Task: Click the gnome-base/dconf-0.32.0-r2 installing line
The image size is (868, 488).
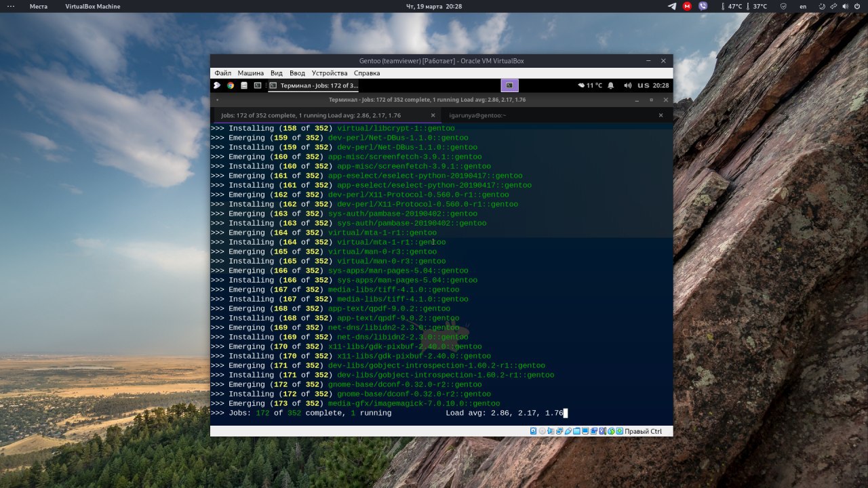Action: click(x=351, y=394)
